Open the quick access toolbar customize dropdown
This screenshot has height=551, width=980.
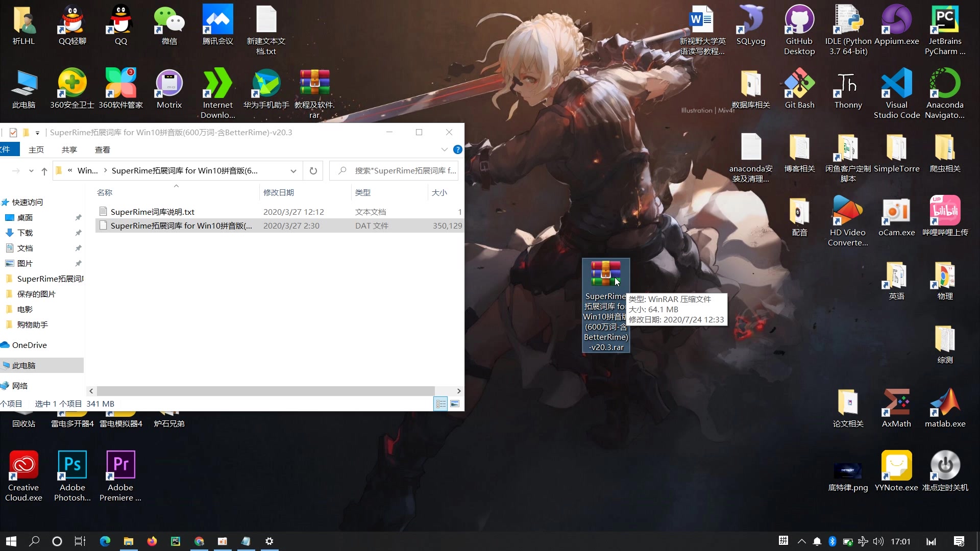37,133
